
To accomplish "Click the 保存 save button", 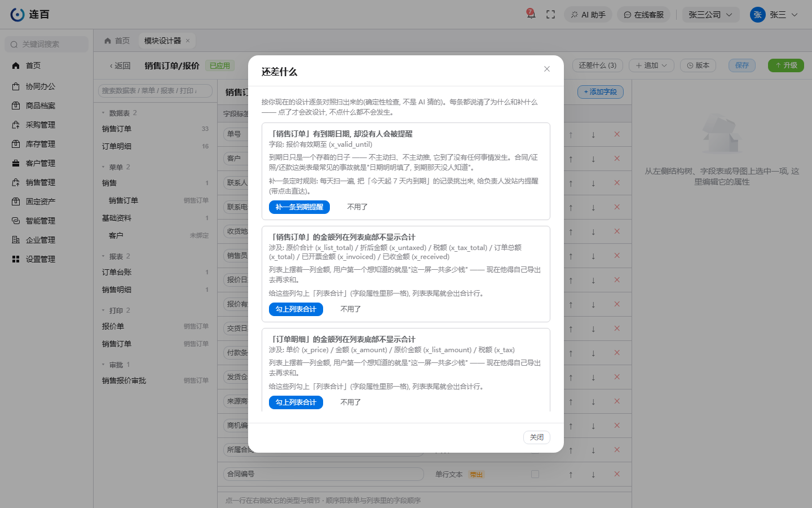I will tap(742, 65).
